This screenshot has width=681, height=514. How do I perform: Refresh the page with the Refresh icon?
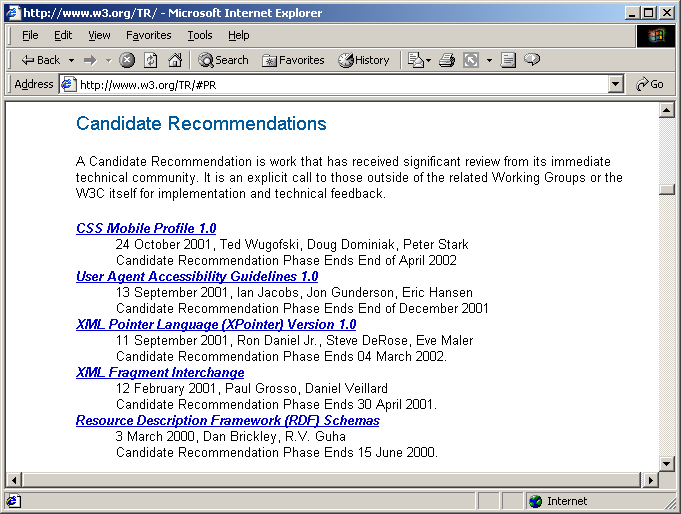150,60
